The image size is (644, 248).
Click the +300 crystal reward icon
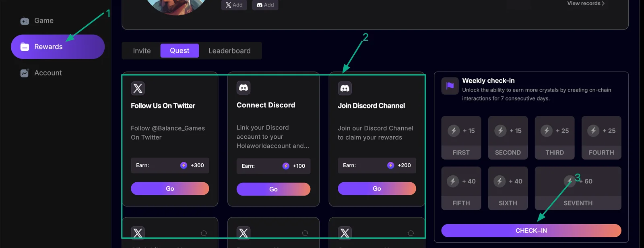click(x=184, y=165)
